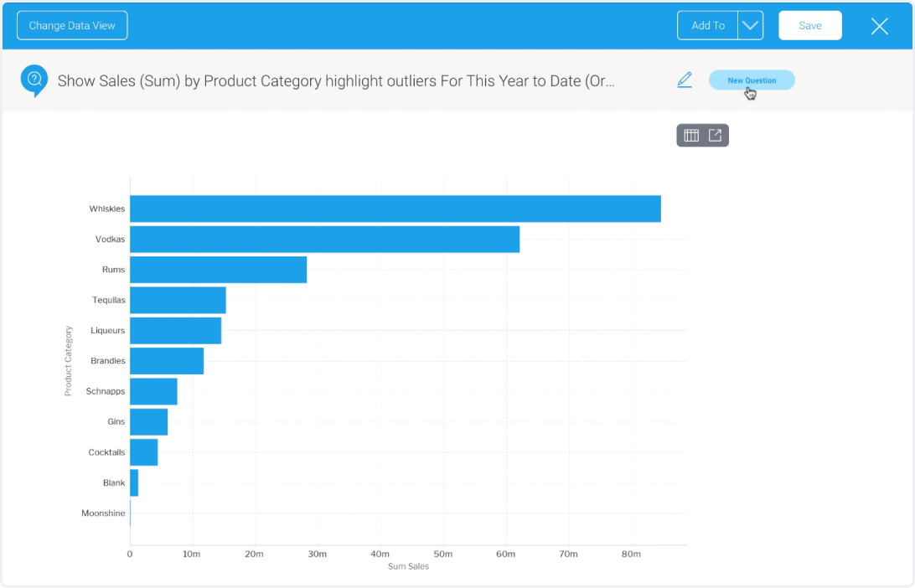Open the chart in a new window

(x=714, y=135)
